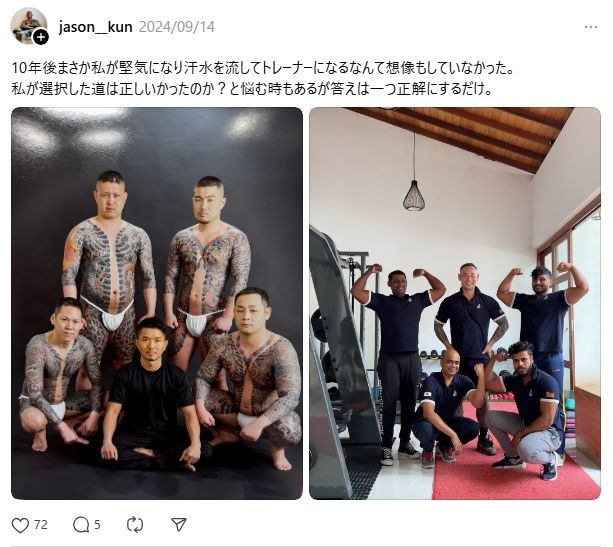The height and width of the screenshot is (547, 613).
Task: Select the first line of Japanese post text
Action: (x=262, y=68)
